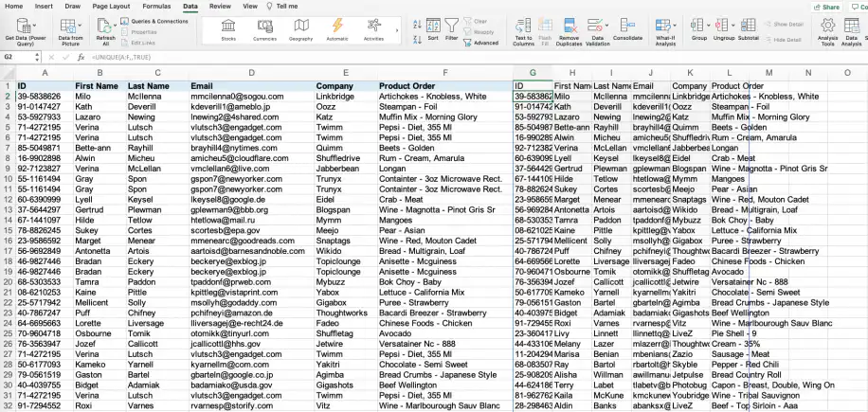Click the Data from Picture icon
Viewport: 868px width, 412px height.
point(67,27)
